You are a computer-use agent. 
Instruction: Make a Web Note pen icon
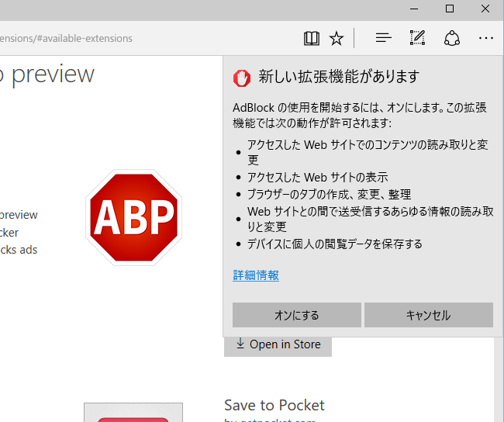(x=417, y=38)
